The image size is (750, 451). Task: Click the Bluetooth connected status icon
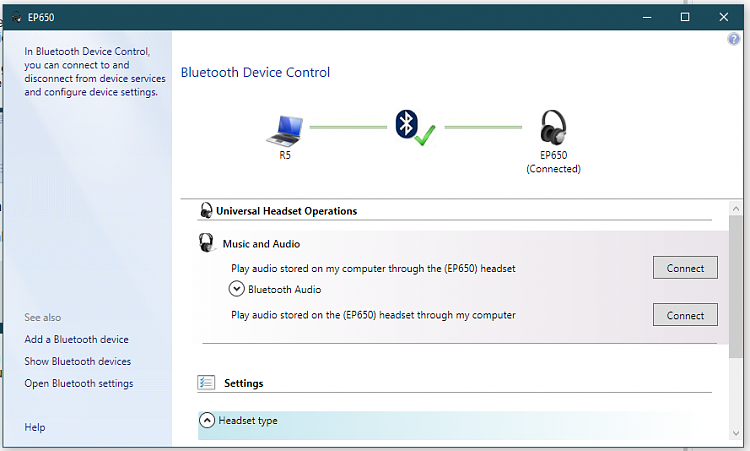tap(414, 128)
